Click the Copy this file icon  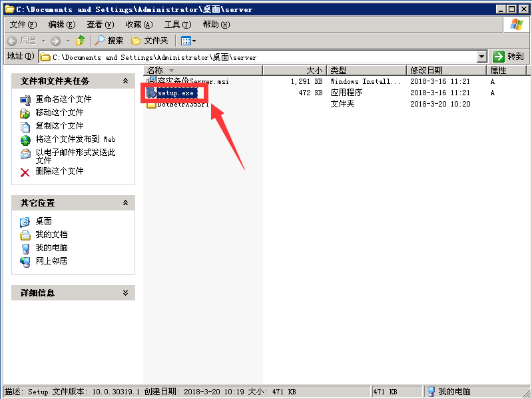25,126
